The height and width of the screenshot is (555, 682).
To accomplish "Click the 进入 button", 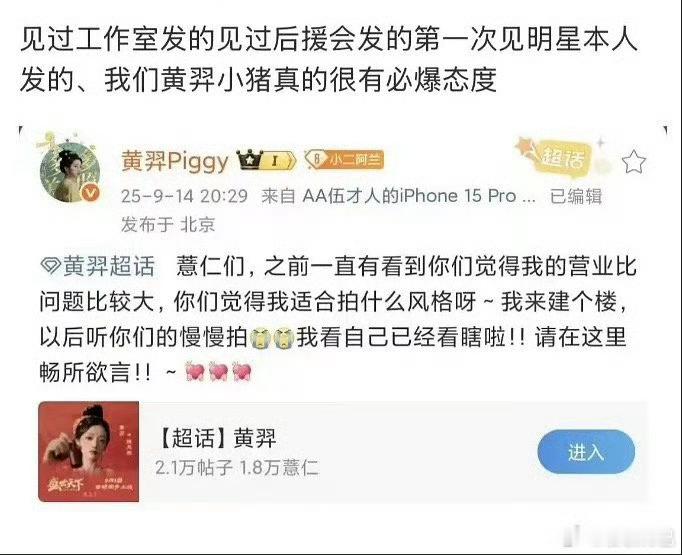I will coord(586,452).
